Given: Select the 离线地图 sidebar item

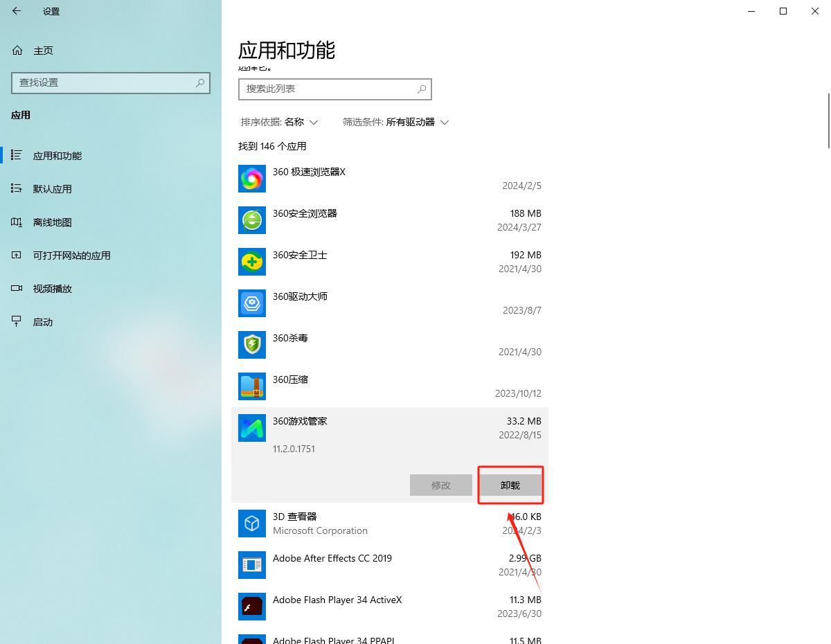Looking at the screenshot, I should click(51, 222).
